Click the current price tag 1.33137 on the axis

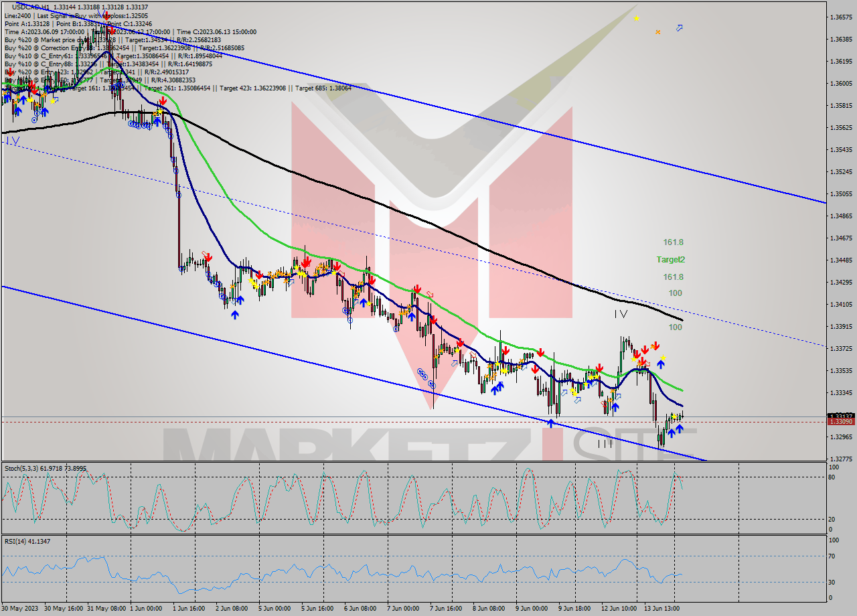(840, 416)
